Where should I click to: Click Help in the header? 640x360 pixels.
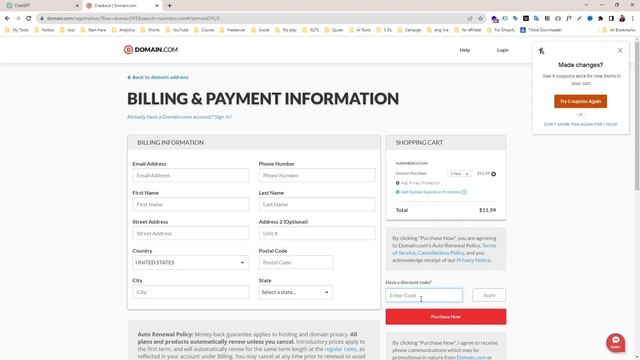pos(464,50)
